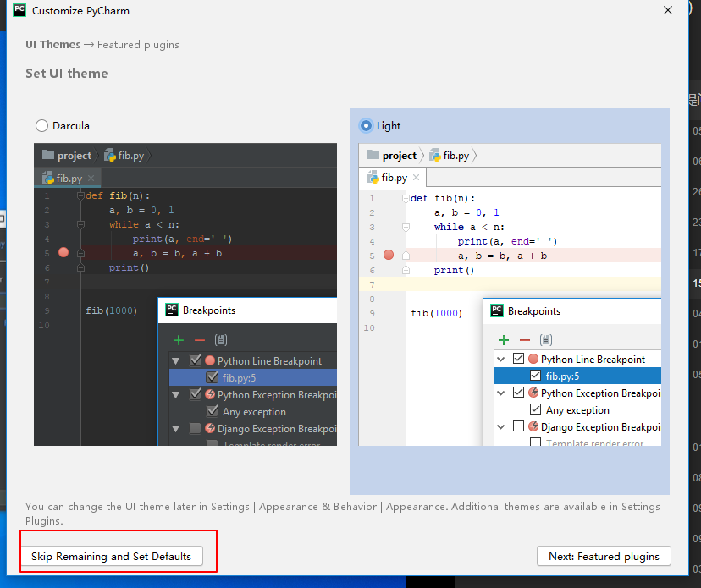Select the Light theme radio button

tap(366, 126)
